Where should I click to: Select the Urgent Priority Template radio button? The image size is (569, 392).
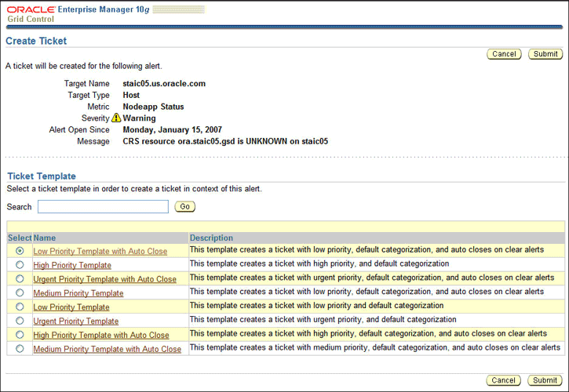tap(20, 321)
